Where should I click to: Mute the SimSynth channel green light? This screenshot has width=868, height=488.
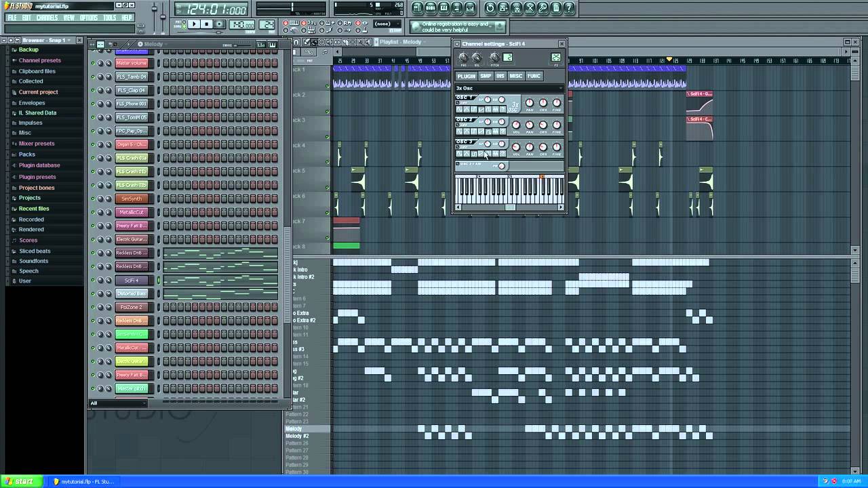tap(93, 199)
